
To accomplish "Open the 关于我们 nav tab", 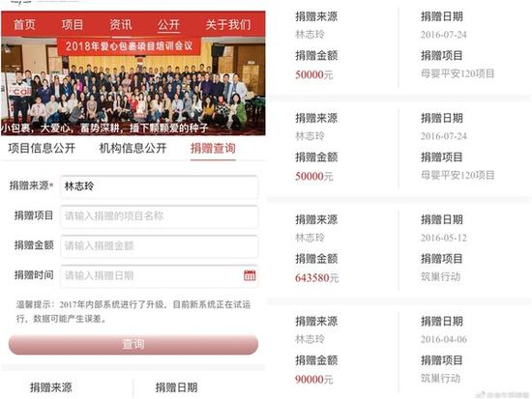I will tap(228, 25).
